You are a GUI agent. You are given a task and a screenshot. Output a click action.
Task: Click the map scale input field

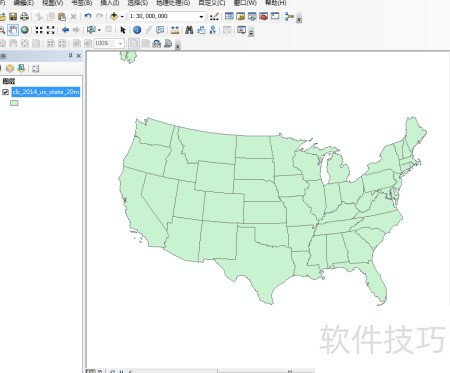pyautogui.click(x=163, y=16)
